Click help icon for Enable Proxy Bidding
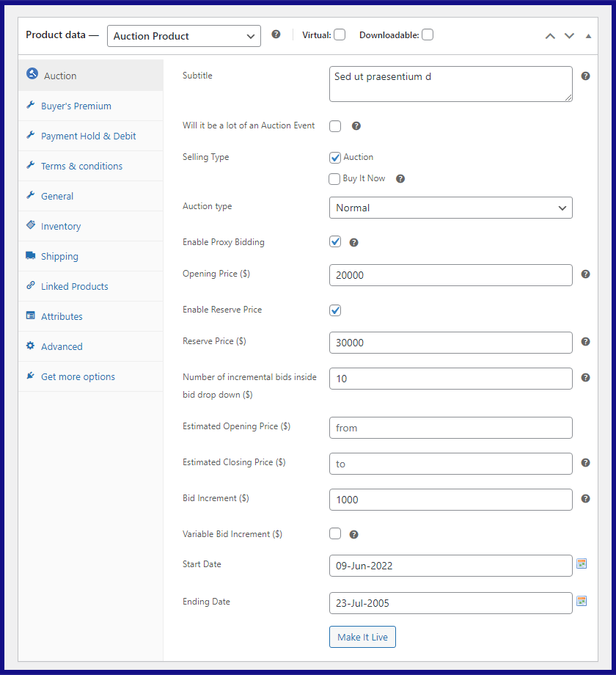This screenshot has width=616, height=675. coord(353,243)
